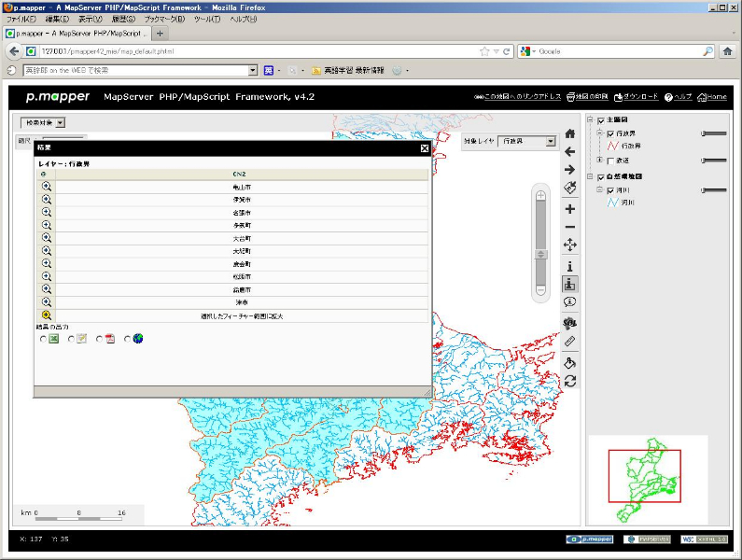The width and height of the screenshot is (742, 560).
Task: Select the PDF export radio button
Action: [x=100, y=339]
